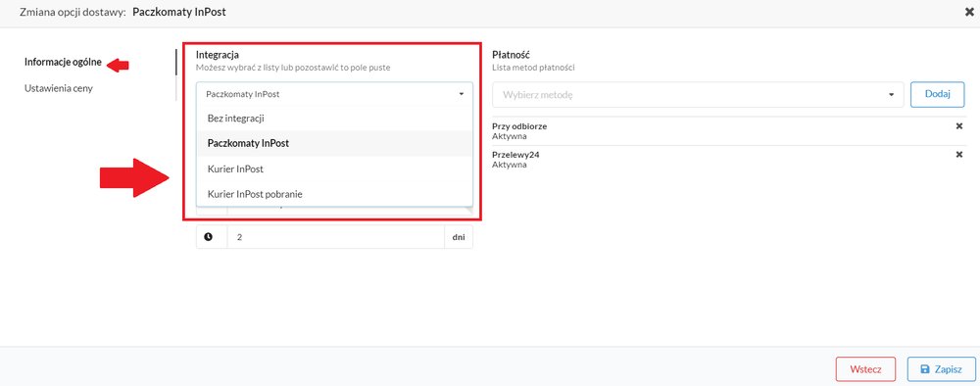This screenshot has height=386, width=980.
Task: Pick Kurier InPost integration option
Action: [334, 169]
